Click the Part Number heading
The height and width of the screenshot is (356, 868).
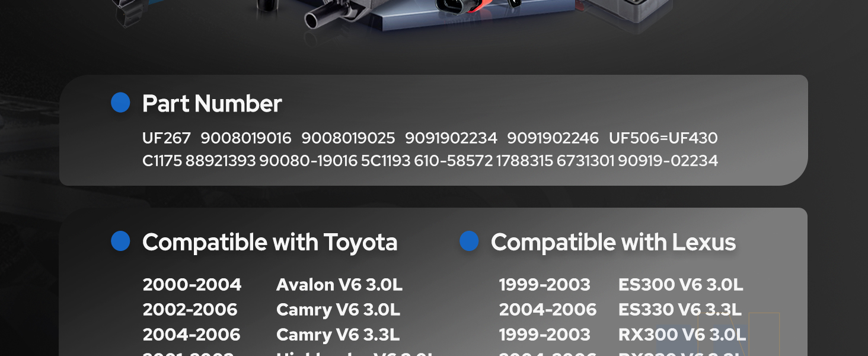pyautogui.click(x=212, y=104)
